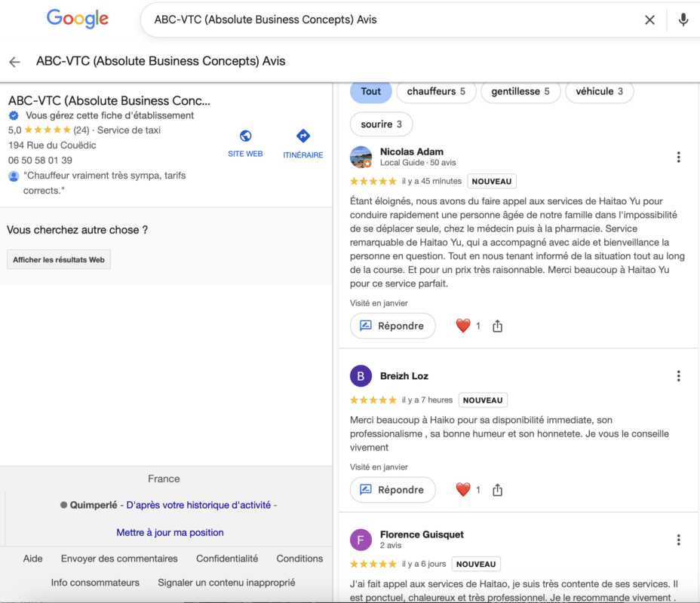Open Itinéraire directions icon
This screenshot has height=603, width=700.
click(x=303, y=136)
